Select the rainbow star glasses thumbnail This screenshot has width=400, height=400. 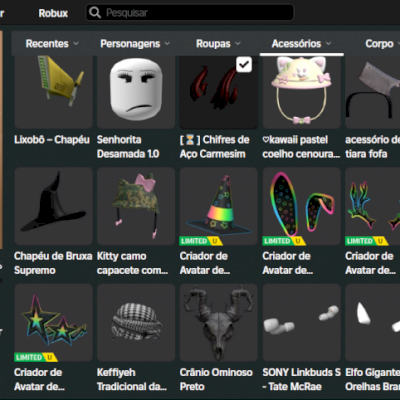click(x=53, y=323)
